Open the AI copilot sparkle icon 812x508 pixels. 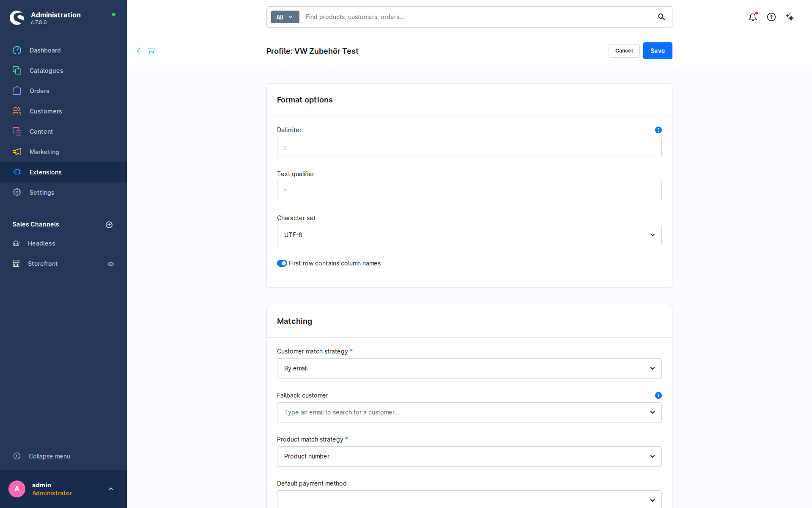click(x=790, y=17)
